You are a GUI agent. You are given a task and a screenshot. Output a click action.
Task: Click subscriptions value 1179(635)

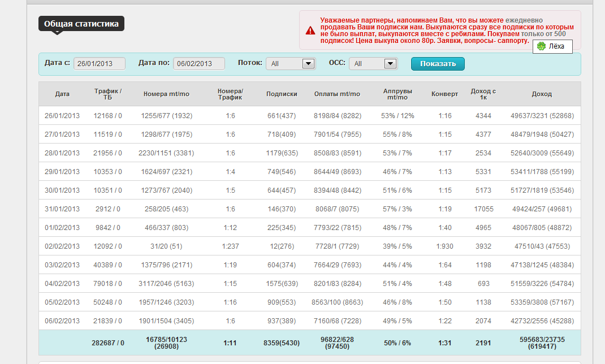click(x=282, y=153)
